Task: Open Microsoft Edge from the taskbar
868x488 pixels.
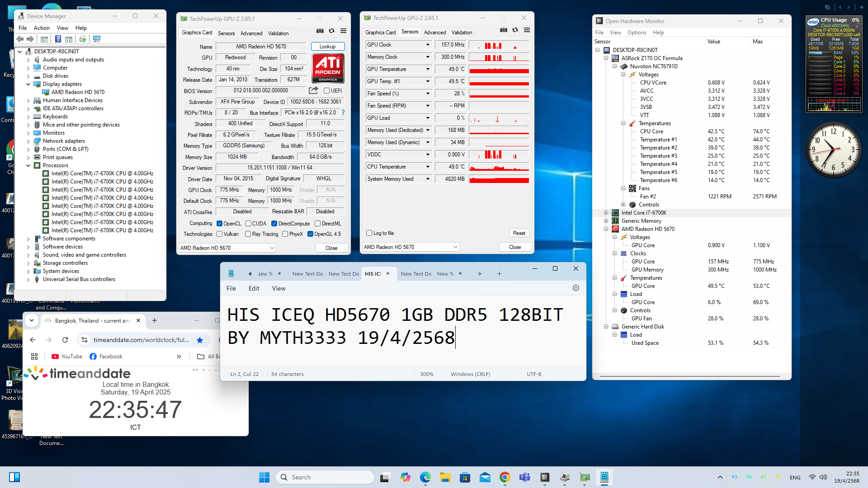Action: coord(425,477)
